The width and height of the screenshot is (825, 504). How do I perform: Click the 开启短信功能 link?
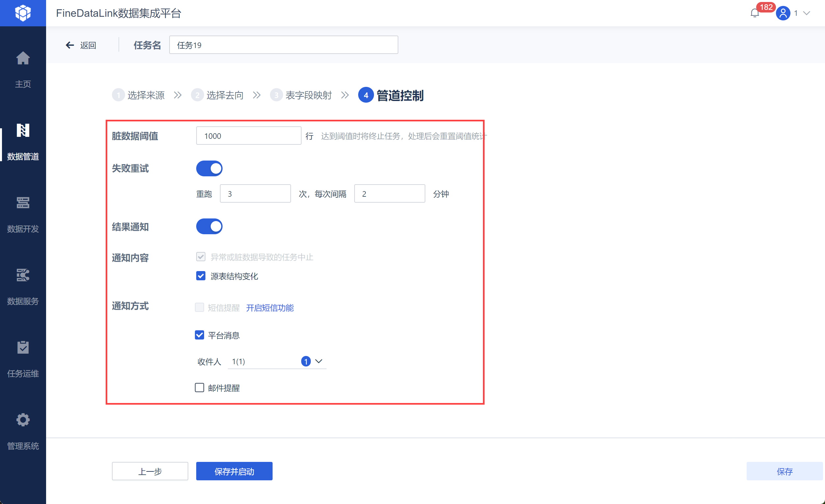pyautogui.click(x=270, y=308)
